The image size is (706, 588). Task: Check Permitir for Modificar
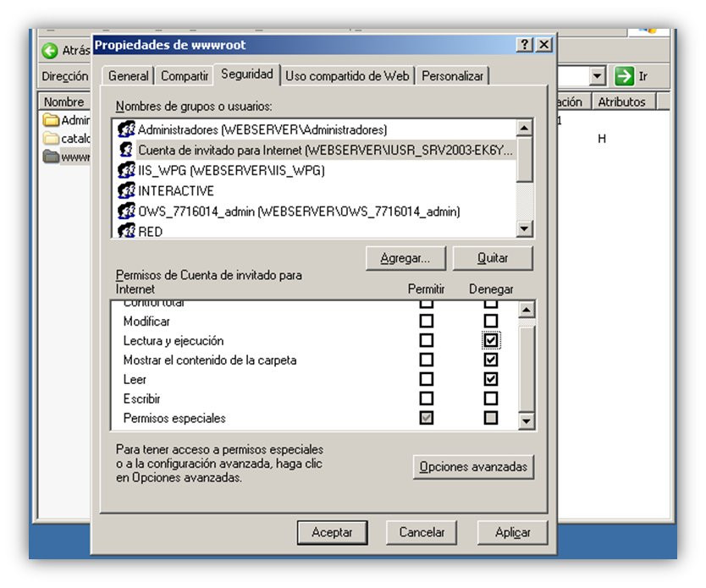(x=426, y=321)
